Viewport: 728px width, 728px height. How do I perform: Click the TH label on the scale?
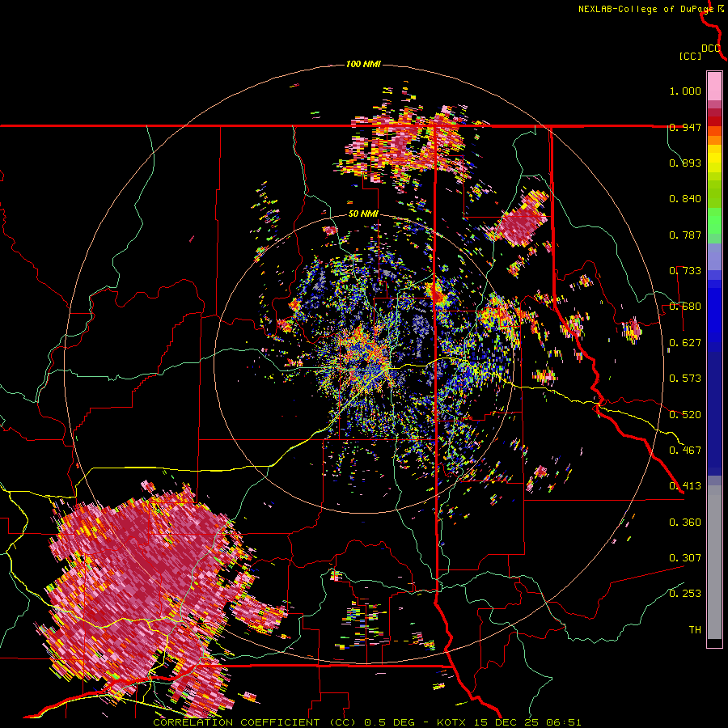695,630
